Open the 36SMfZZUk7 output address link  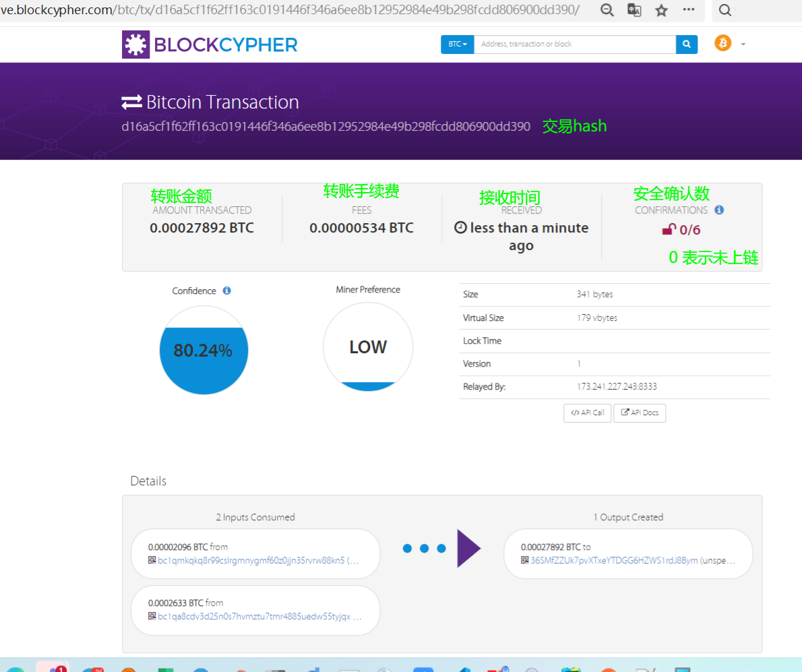[x=613, y=560]
